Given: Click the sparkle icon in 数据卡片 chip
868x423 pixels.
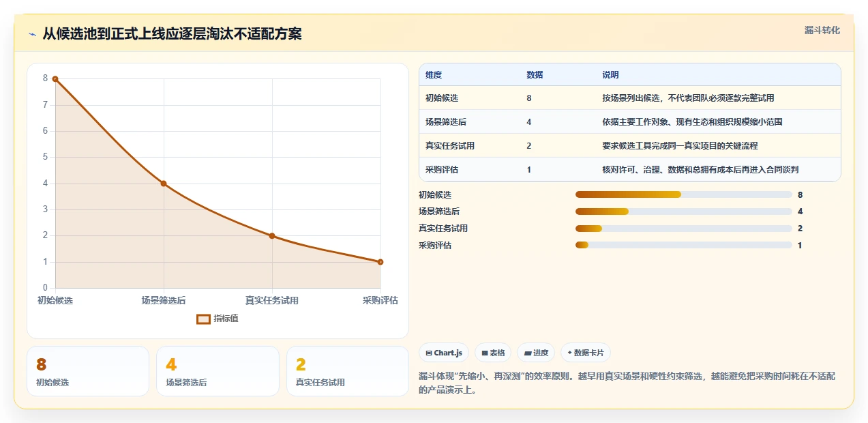Looking at the screenshot, I should click(570, 353).
